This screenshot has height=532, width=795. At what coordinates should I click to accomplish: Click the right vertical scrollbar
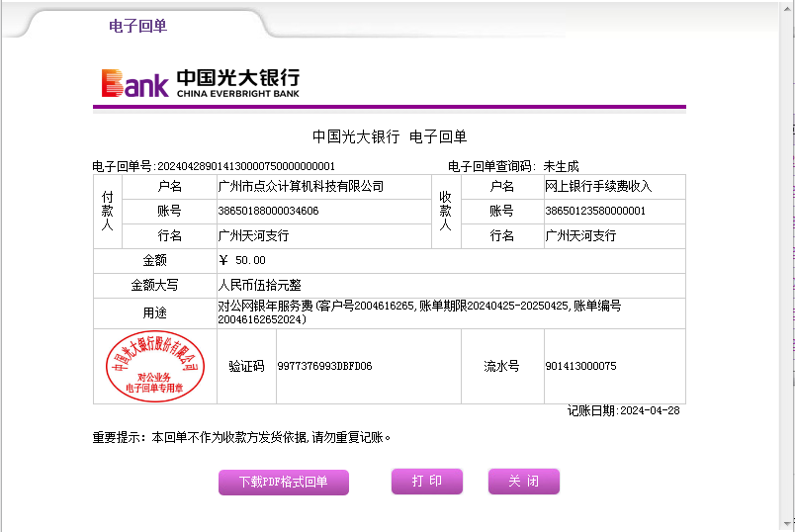[788, 267]
